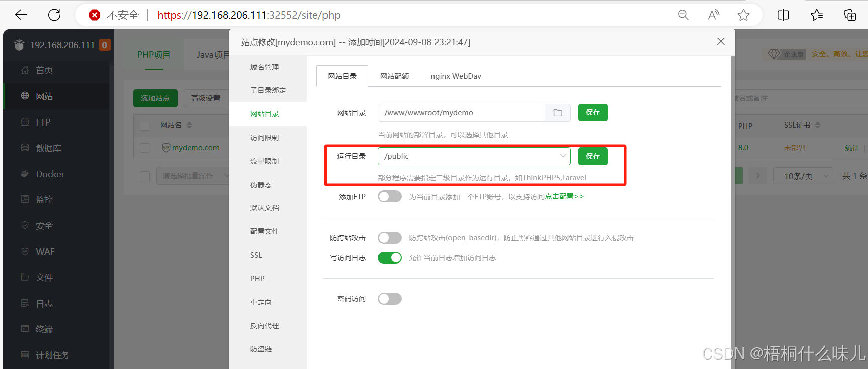Check the select-all box in site table header
The width and height of the screenshot is (868, 369).
[x=145, y=126]
